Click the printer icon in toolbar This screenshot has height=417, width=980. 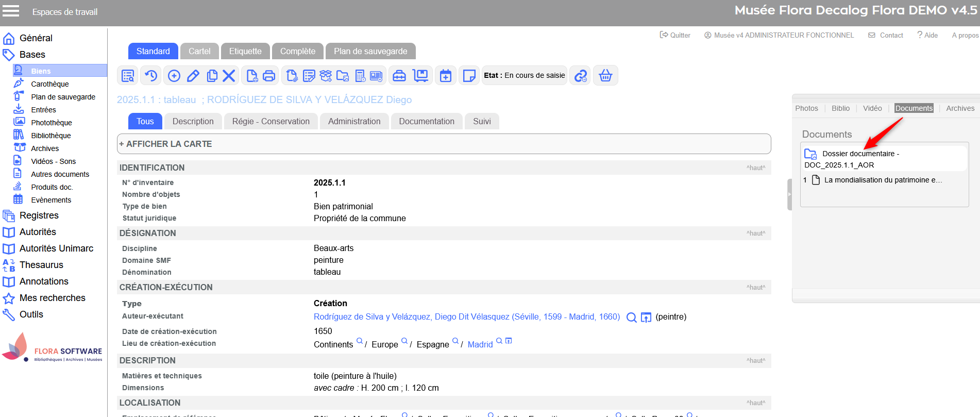pyautogui.click(x=269, y=76)
